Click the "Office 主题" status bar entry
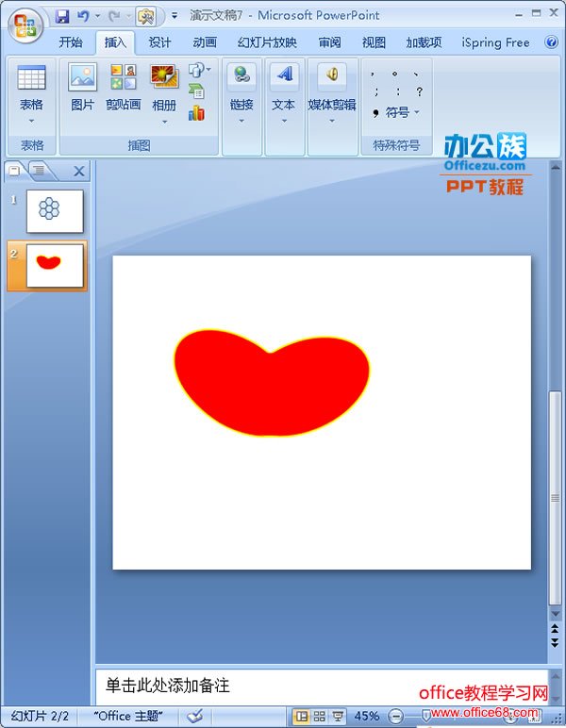The image size is (566, 728). pos(128,716)
